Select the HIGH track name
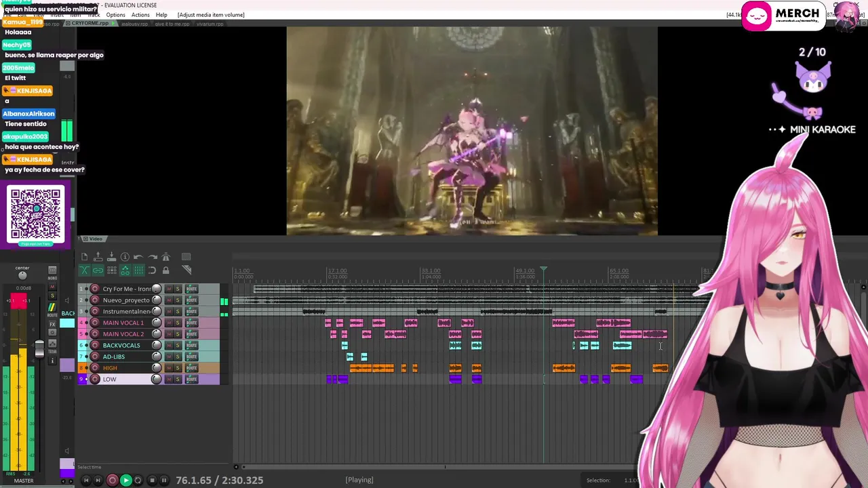 pos(110,368)
